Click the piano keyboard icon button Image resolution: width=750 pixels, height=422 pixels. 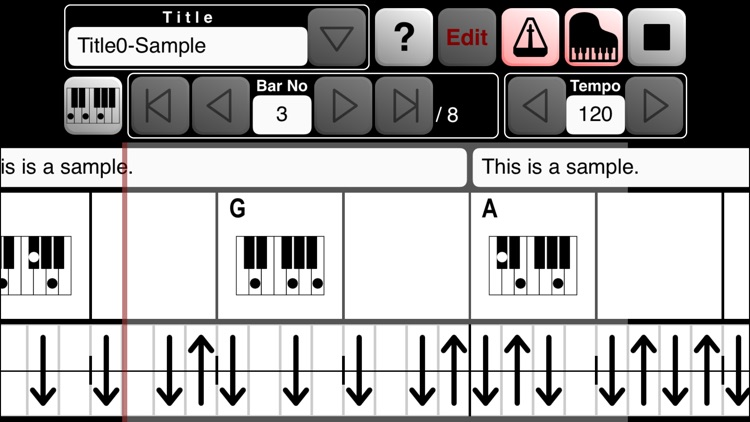coord(93,105)
